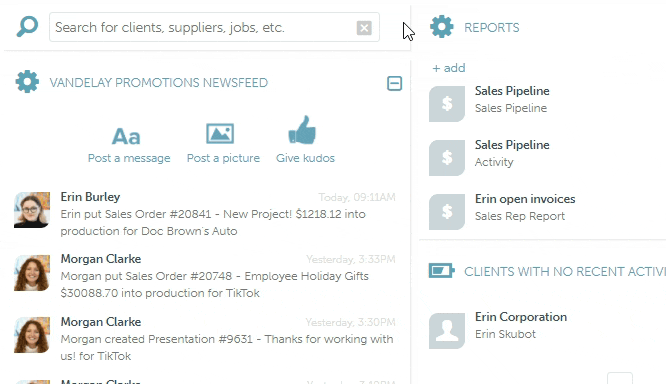Open the Sales Pipeline Activity report
The image size is (666, 384).
tap(512, 153)
